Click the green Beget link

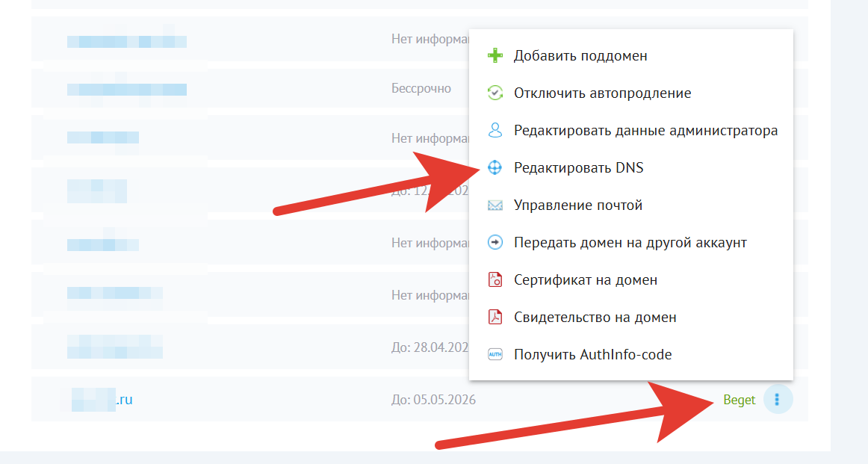[739, 400]
